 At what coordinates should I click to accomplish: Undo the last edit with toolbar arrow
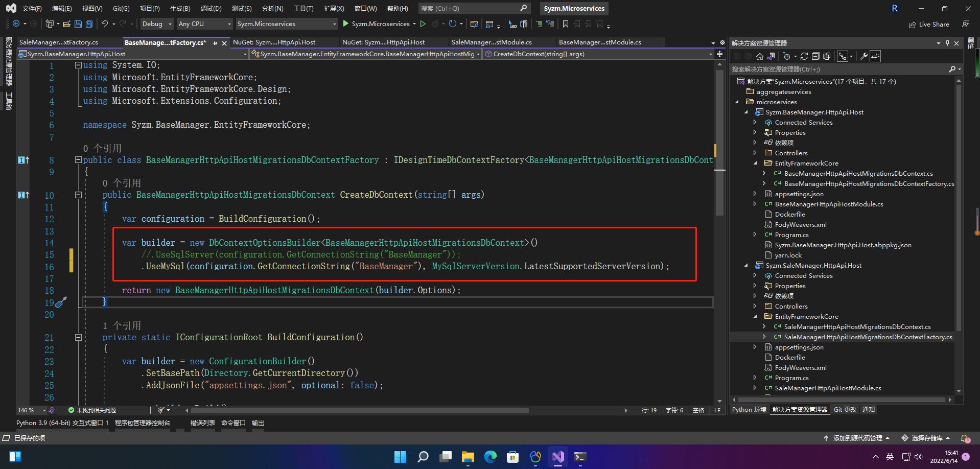coord(105,24)
